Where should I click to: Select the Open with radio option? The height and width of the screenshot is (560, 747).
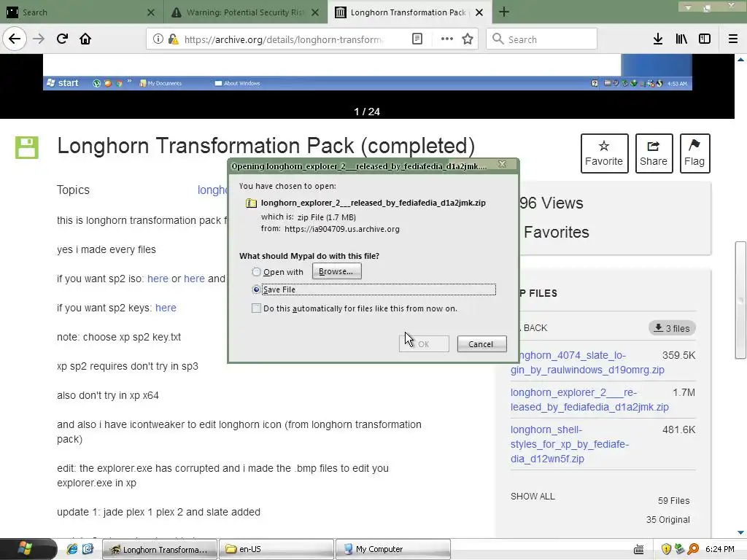coord(256,271)
